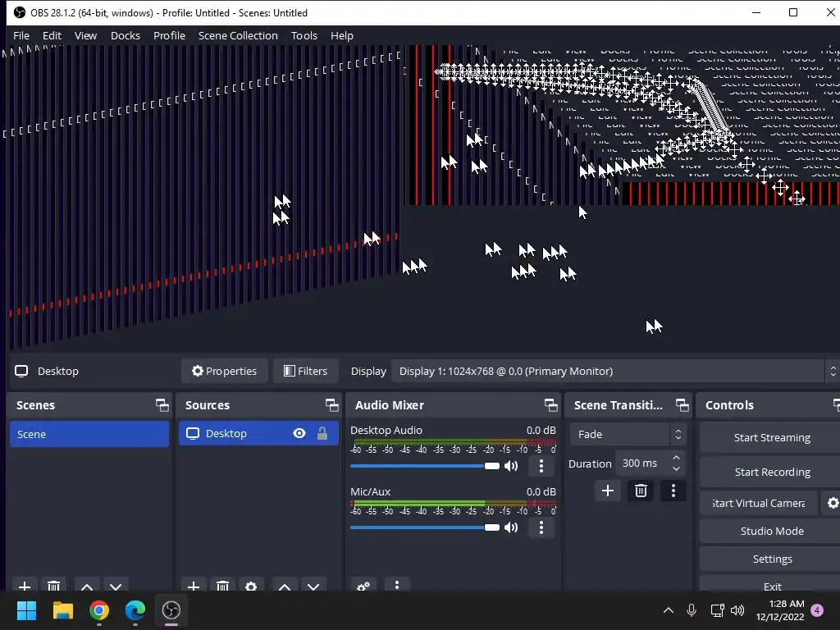
Task: Click Start Virtual Camera
Action: click(x=759, y=503)
